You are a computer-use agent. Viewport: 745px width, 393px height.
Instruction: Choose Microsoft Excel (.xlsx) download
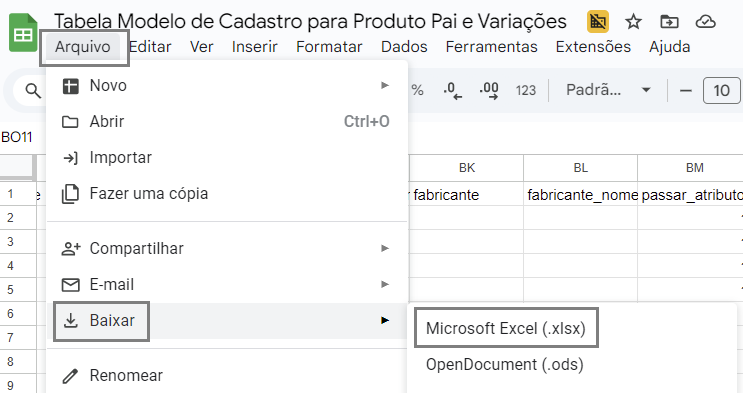[506, 328]
